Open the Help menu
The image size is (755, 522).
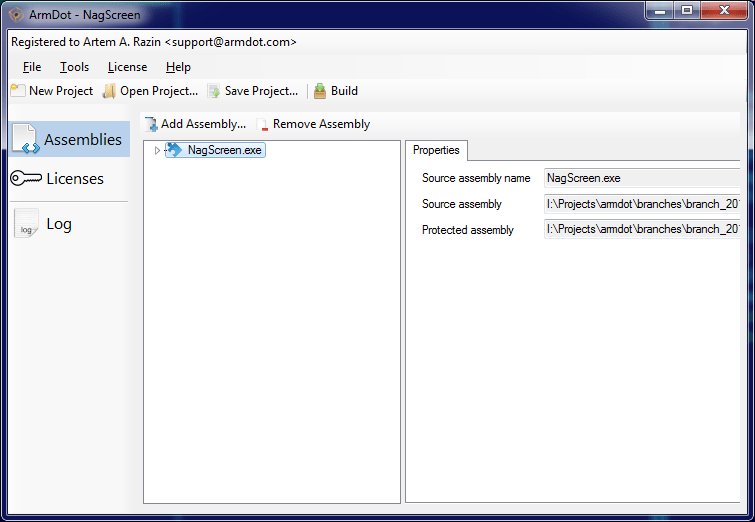178,67
